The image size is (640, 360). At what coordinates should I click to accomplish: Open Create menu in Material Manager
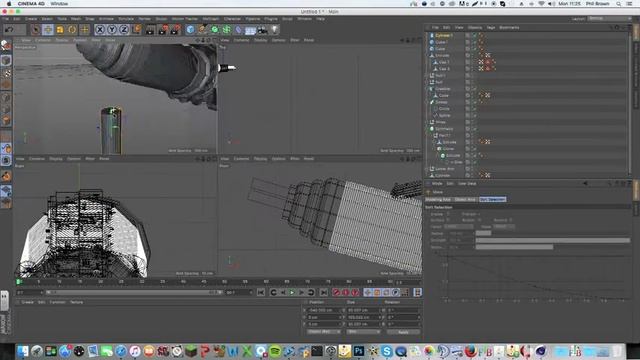click(x=27, y=302)
